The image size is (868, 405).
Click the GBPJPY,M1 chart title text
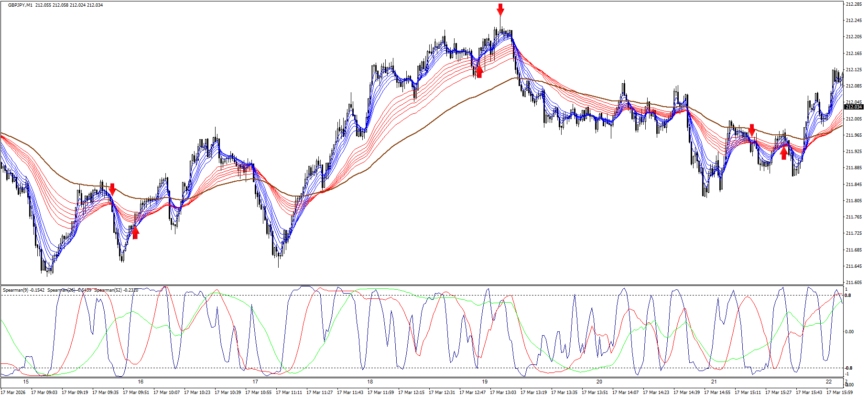coord(20,5)
